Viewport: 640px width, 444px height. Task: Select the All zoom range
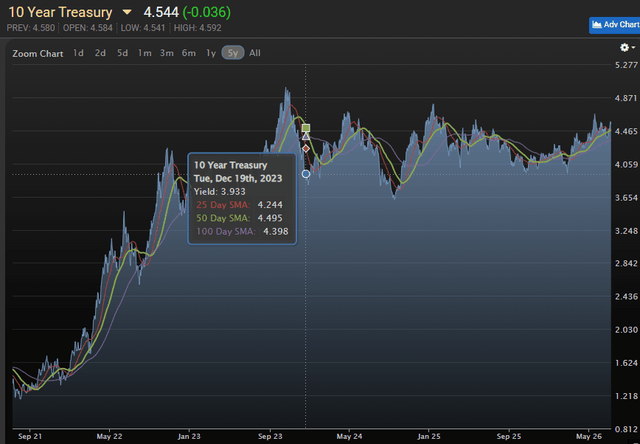(255, 53)
